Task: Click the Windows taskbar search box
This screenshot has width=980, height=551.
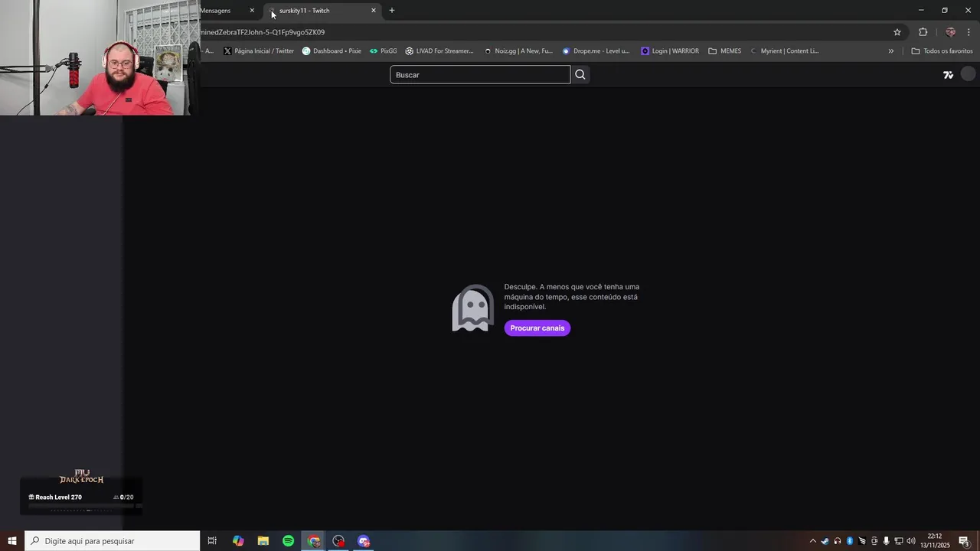Action: coord(113,541)
